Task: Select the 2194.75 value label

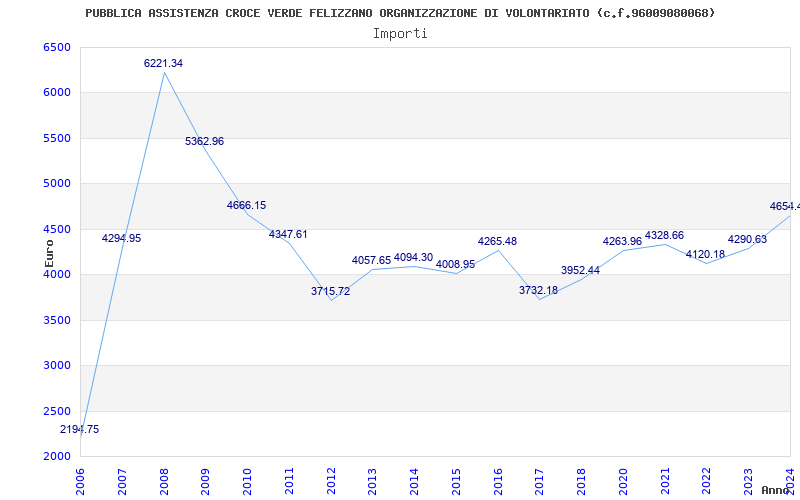Action: (x=80, y=429)
